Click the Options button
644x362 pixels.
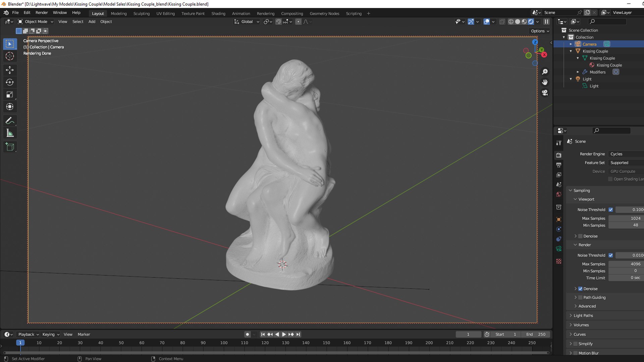click(x=540, y=31)
